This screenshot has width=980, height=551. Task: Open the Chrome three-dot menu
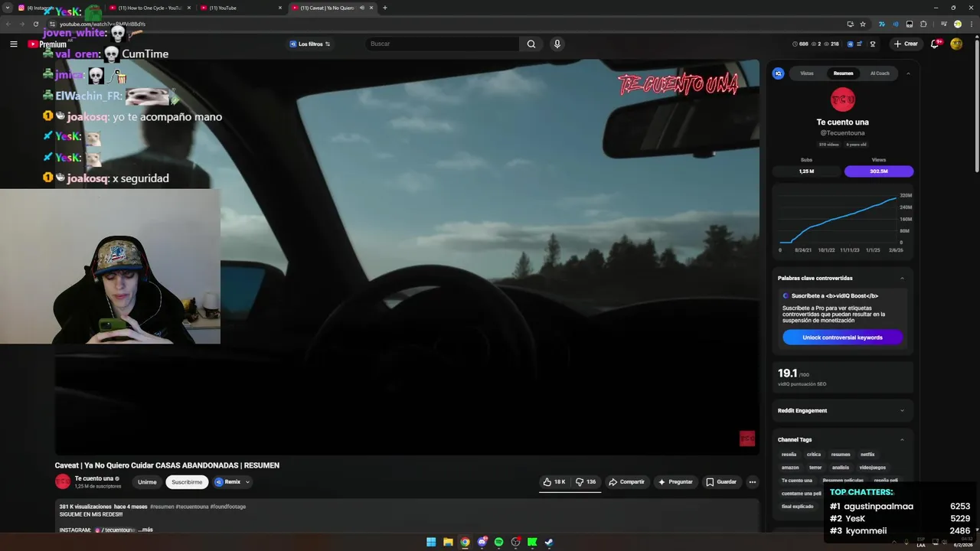pos(970,24)
